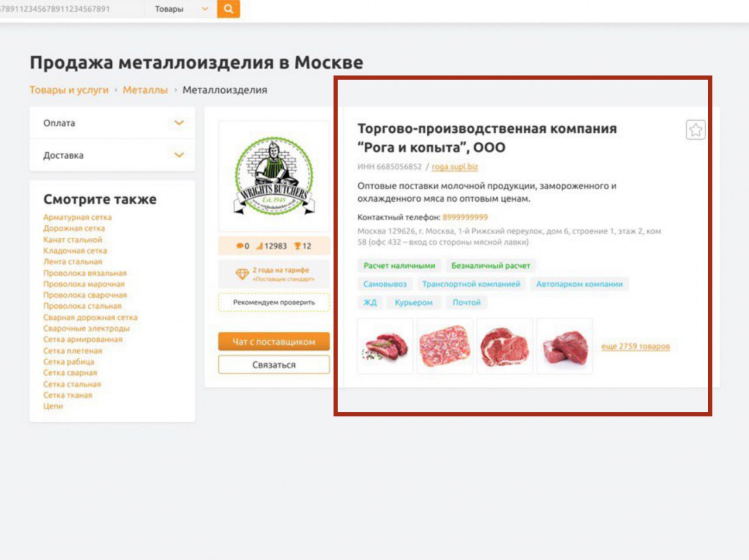The image size is (749, 560).
Task: Click the Рекомендуем проверить badge
Action: (x=274, y=303)
